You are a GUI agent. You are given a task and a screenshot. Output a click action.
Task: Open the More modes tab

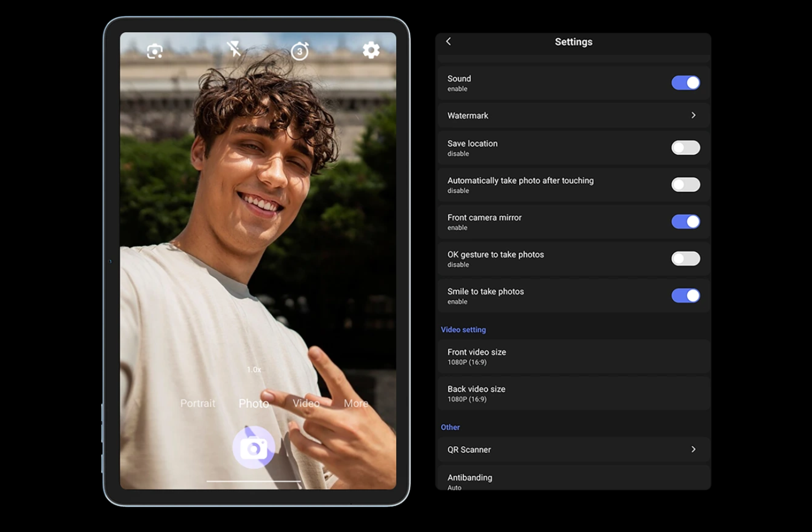pyautogui.click(x=356, y=403)
